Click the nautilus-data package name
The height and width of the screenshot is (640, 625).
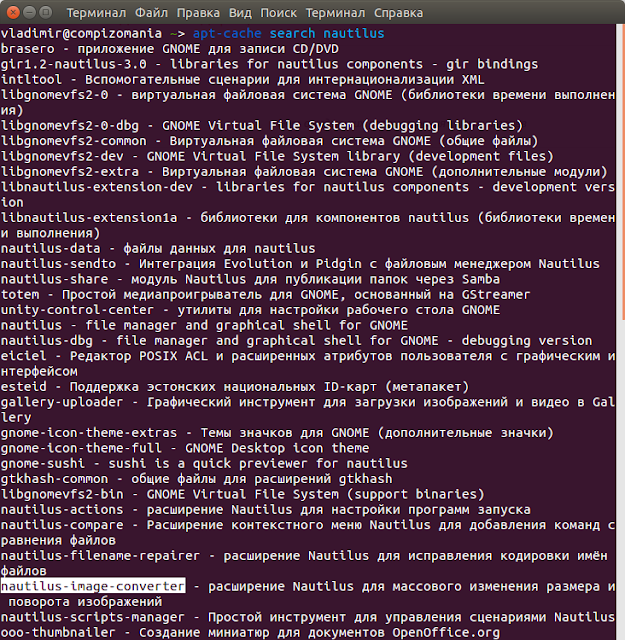[51, 248]
